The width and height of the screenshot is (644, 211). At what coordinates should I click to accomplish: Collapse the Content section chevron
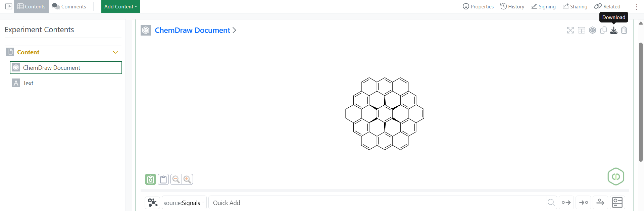tap(115, 52)
